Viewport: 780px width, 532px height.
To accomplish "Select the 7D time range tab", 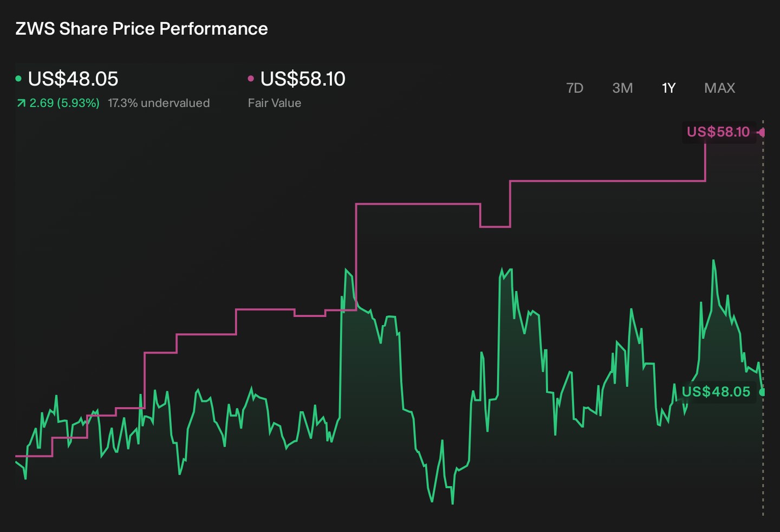I will point(574,88).
